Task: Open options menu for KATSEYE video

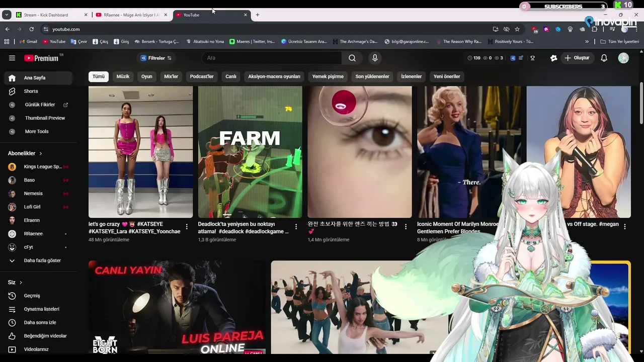Action: pos(187,227)
